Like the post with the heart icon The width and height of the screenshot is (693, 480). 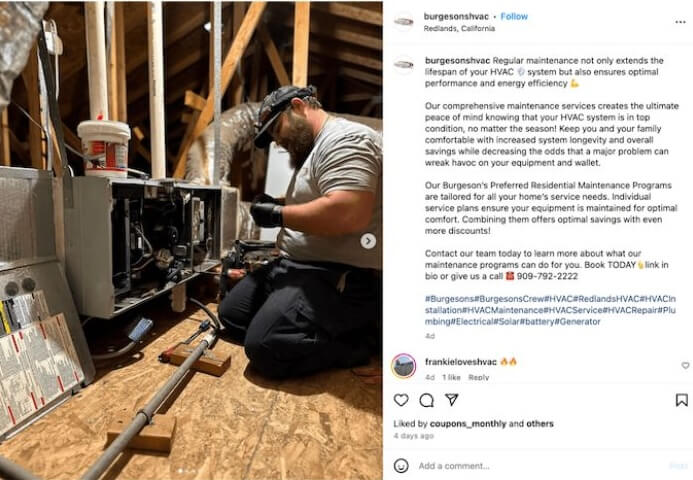(401, 400)
